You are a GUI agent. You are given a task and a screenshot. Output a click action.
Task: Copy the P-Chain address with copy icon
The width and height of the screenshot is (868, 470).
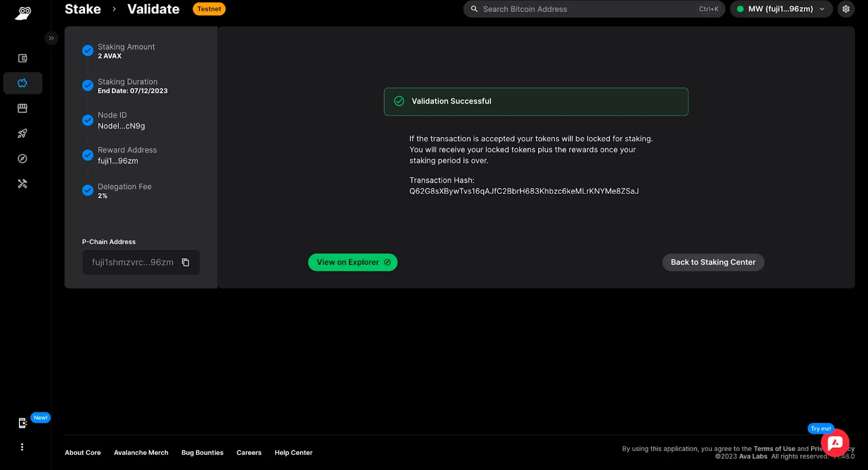186,262
